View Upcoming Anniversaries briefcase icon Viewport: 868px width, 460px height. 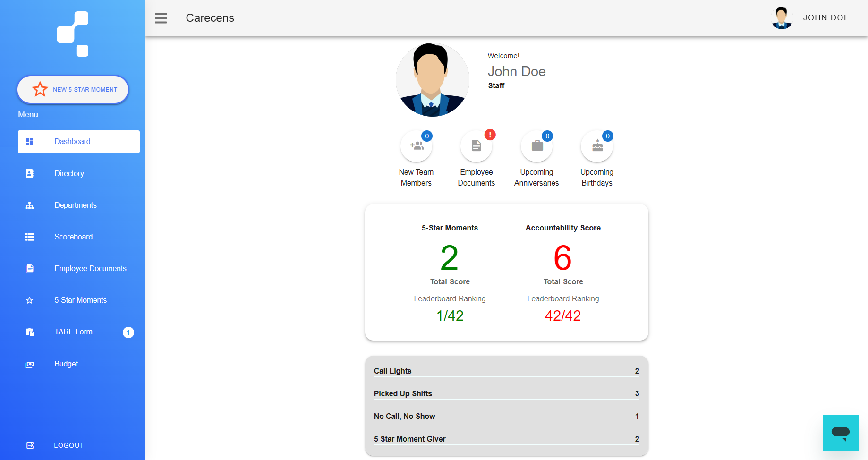point(536,146)
